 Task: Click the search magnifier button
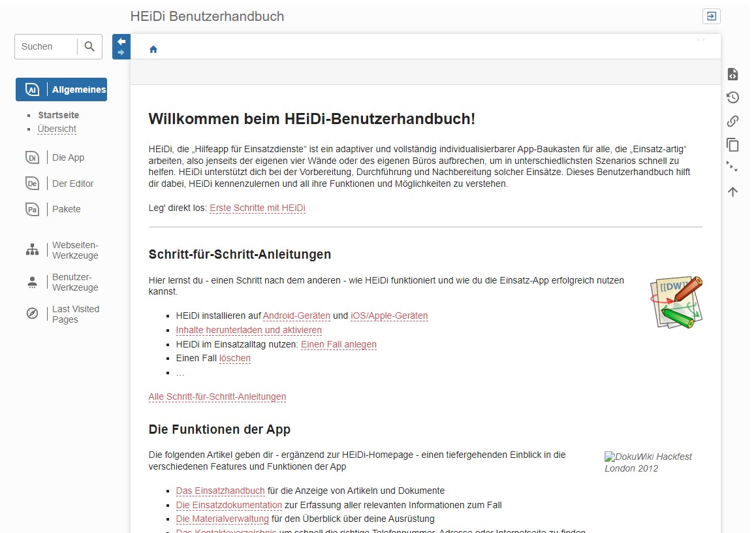(x=90, y=46)
